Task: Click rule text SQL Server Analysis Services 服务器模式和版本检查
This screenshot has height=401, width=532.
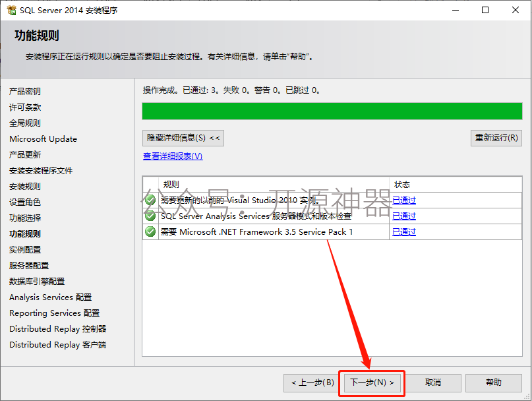Action: (x=256, y=216)
